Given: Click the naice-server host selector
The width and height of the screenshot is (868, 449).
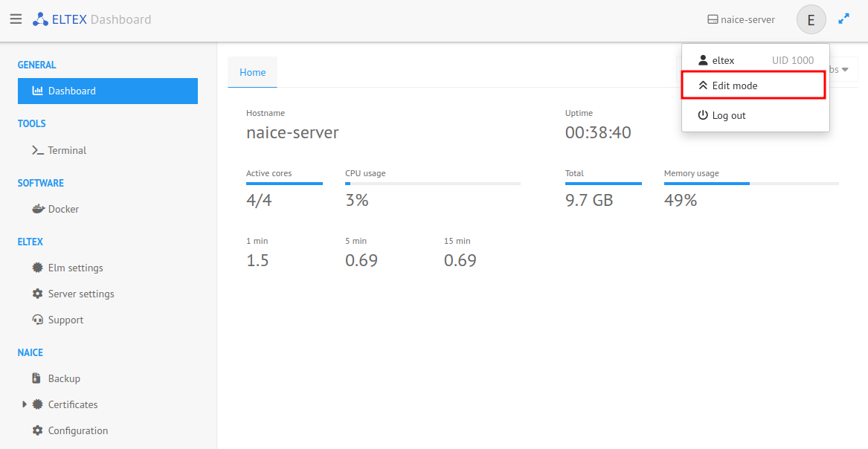Looking at the screenshot, I should [x=741, y=20].
